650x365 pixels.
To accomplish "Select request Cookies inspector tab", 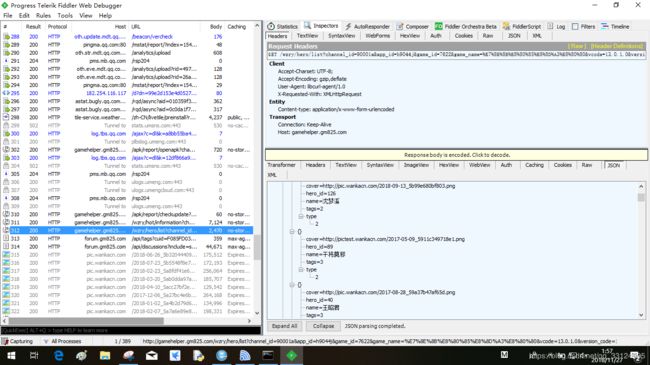I will pyautogui.click(x=463, y=36).
